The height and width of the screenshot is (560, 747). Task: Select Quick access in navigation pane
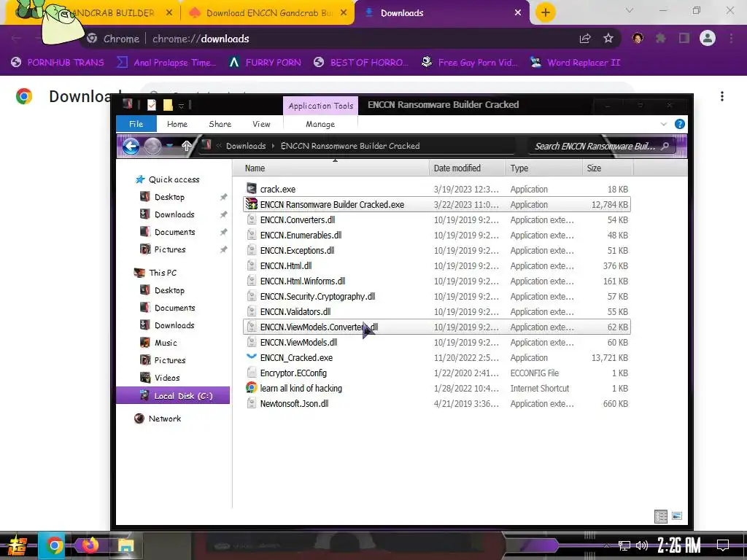click(x=174, y=179)
